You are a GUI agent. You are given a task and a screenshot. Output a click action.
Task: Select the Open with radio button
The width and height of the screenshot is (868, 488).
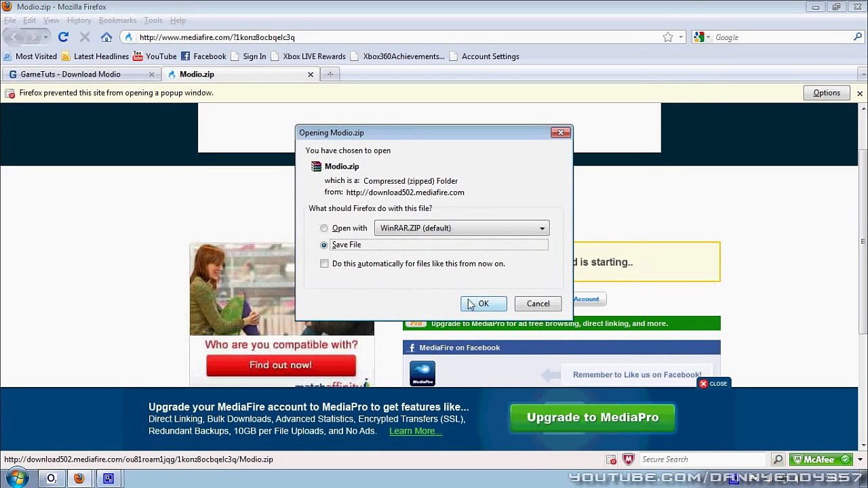point(324,228)
